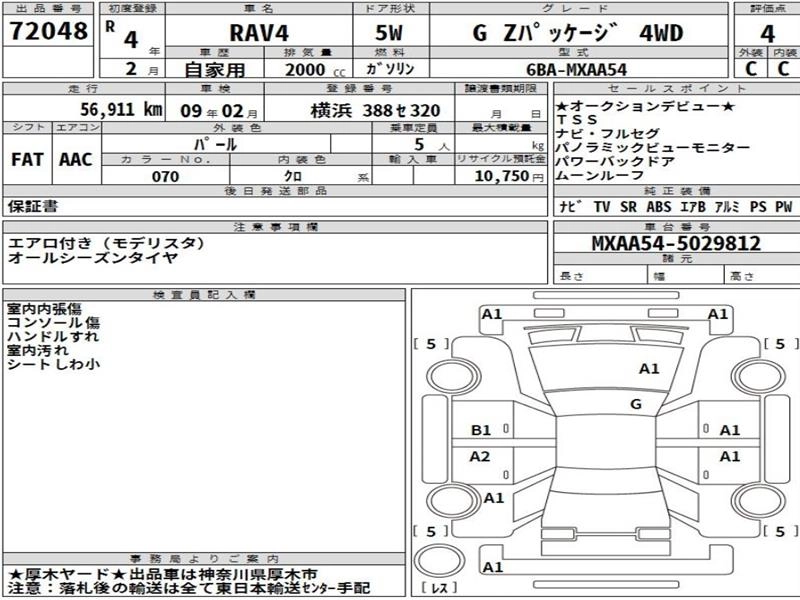The image size is (800, 600).
Task: Click the ABS equipment code
Action: [x=659, y=207]
